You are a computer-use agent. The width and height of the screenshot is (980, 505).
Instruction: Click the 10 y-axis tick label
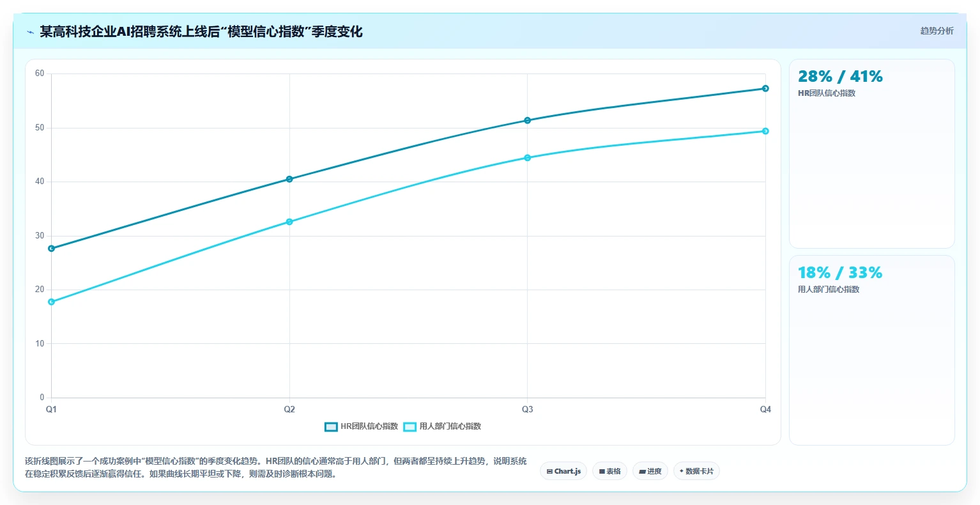(40, 344)
